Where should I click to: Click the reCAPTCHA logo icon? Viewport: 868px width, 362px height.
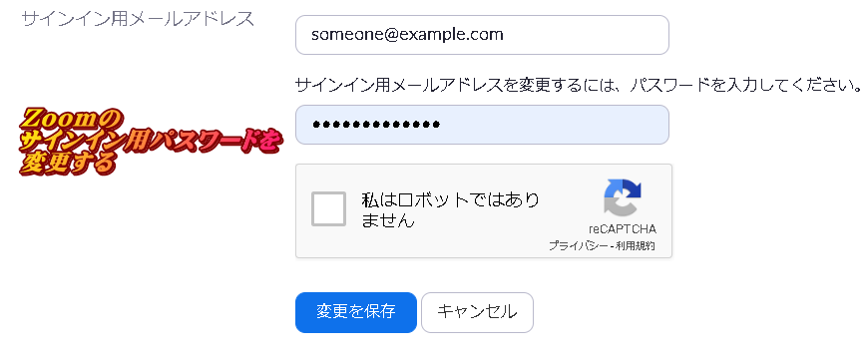[x=623, y=197]
